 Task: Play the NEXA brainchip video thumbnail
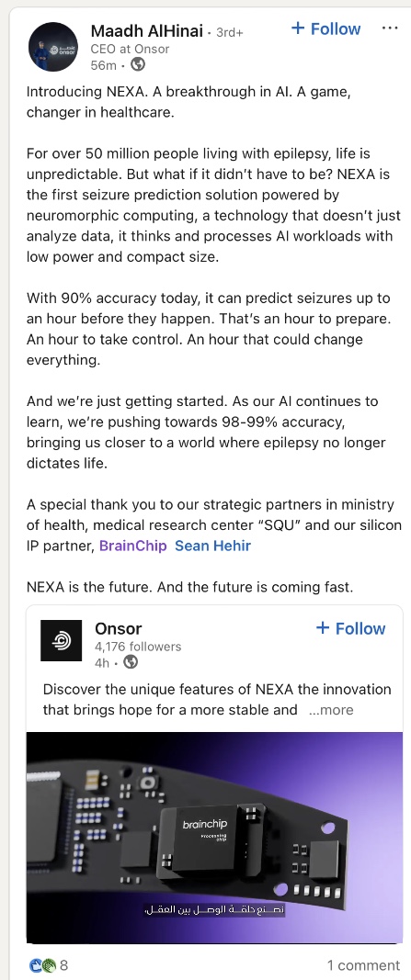(214, 837)
